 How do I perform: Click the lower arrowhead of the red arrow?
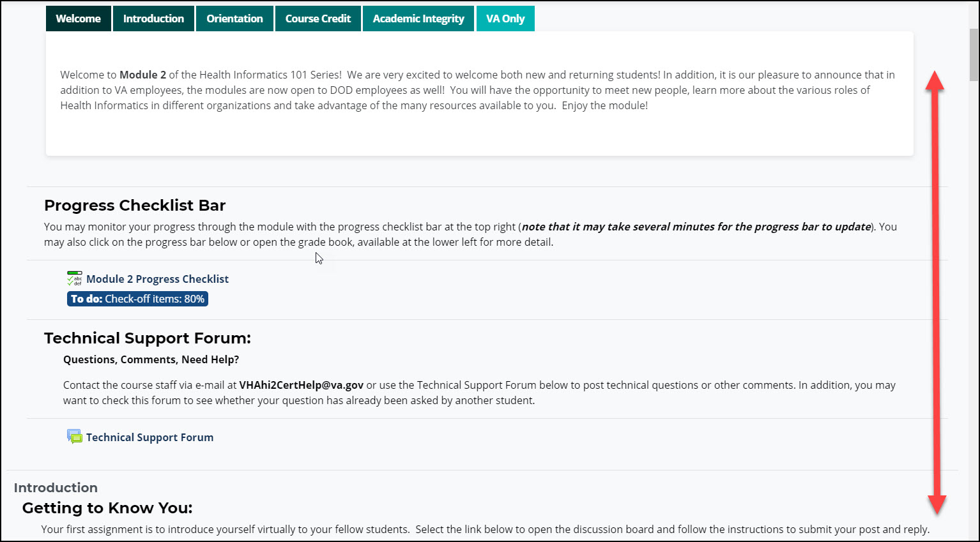(x=937, y=504)
